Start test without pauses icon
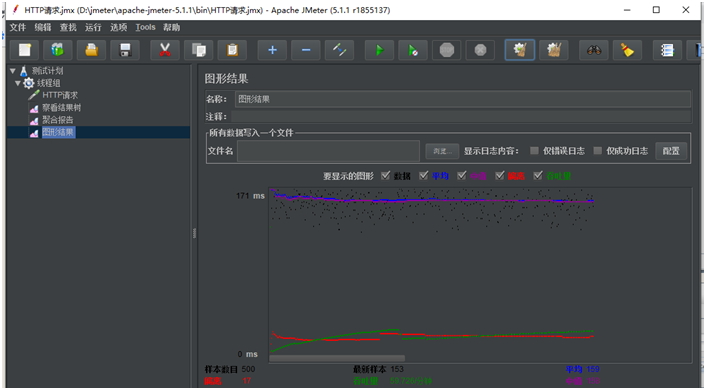 coord(413,50)
